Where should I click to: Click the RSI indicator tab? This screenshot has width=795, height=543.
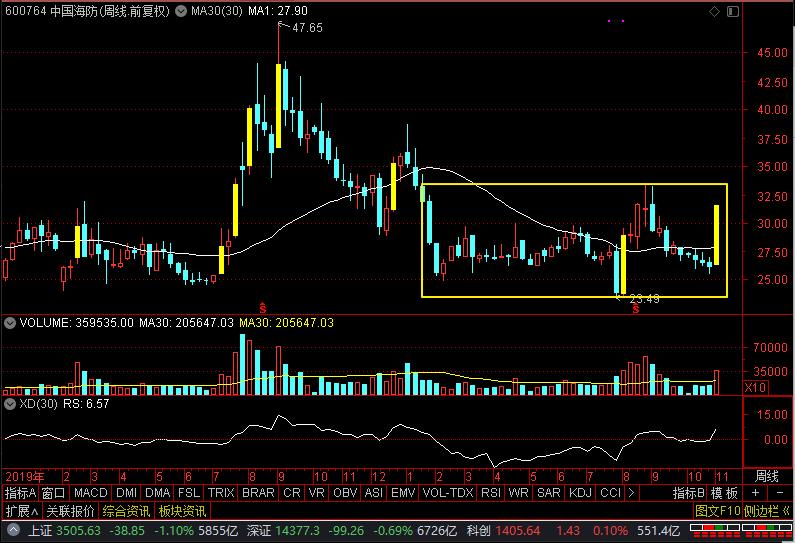(491, 493)
